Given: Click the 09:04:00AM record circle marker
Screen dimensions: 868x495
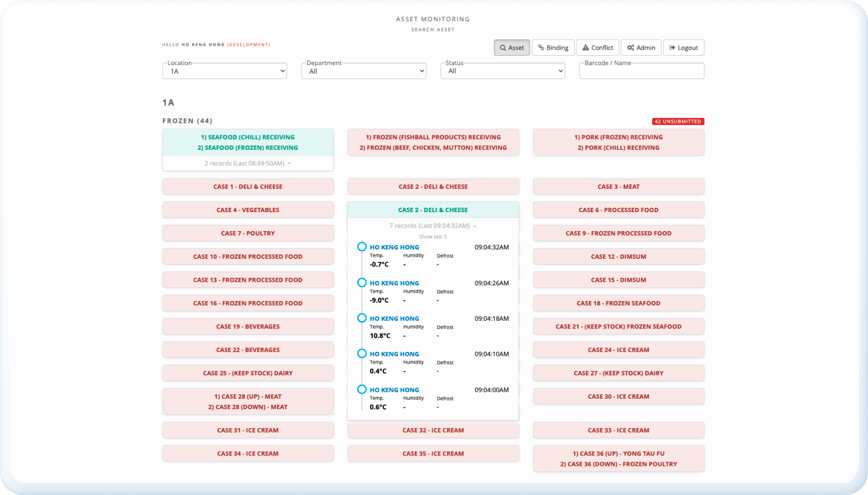Looking at the screenshot, I should tap(362, 389).
